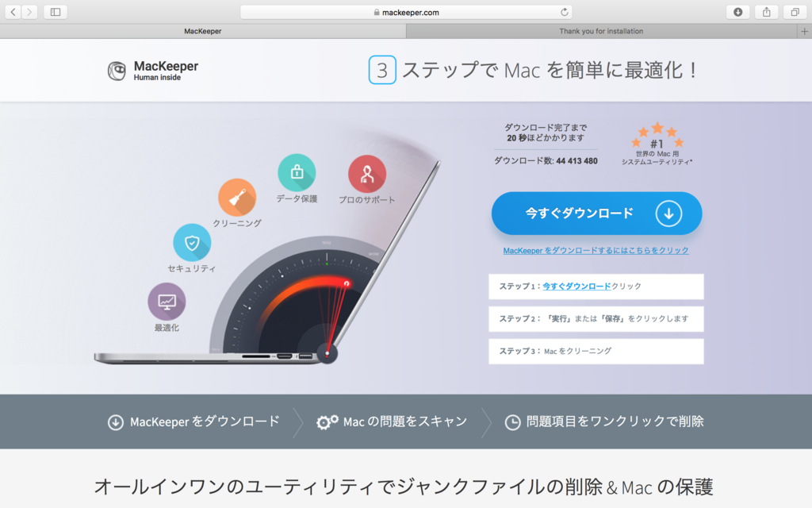Click the text 問題項目をワンクリックで削除
This screenshot has height=508, width=812.
615,421
